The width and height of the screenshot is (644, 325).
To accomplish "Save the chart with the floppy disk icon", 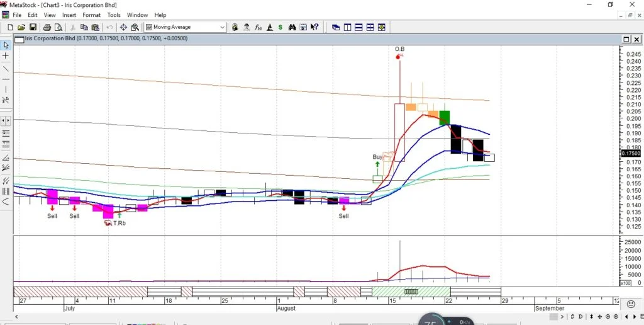I will click(x=33, y=27).
